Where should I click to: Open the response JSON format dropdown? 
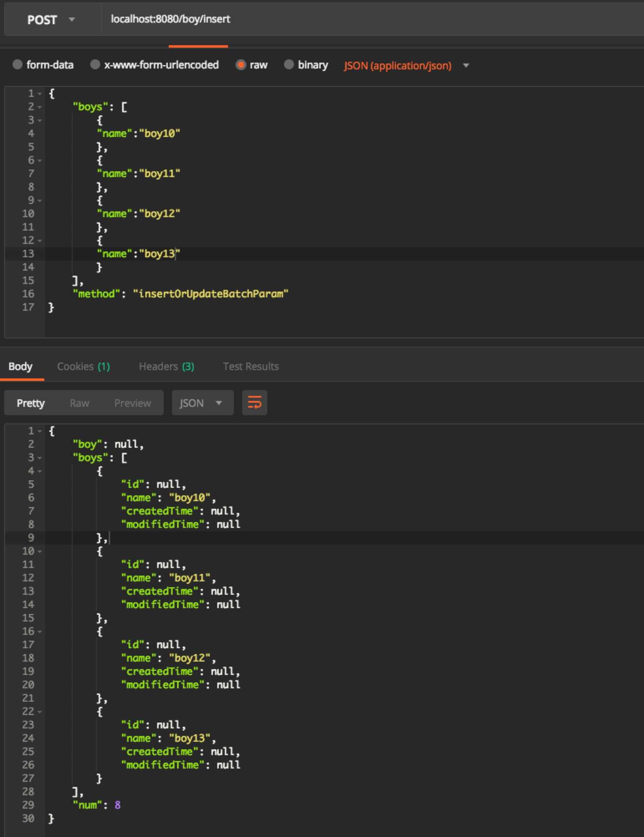(x=203, y=403)
